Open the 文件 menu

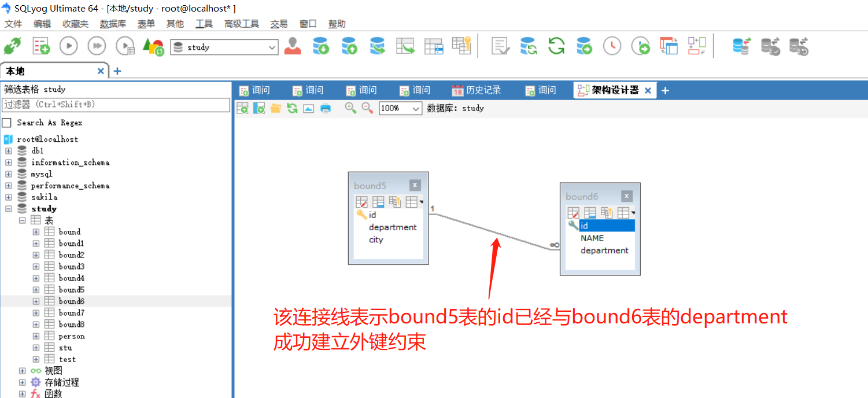click(13, 24)
